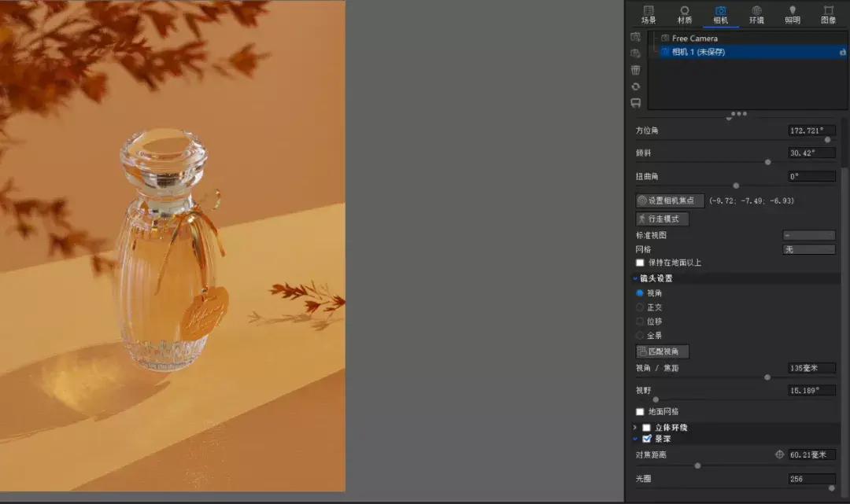
Task: Enable the 地面网格 checkbox
Action: coord(640,412)
